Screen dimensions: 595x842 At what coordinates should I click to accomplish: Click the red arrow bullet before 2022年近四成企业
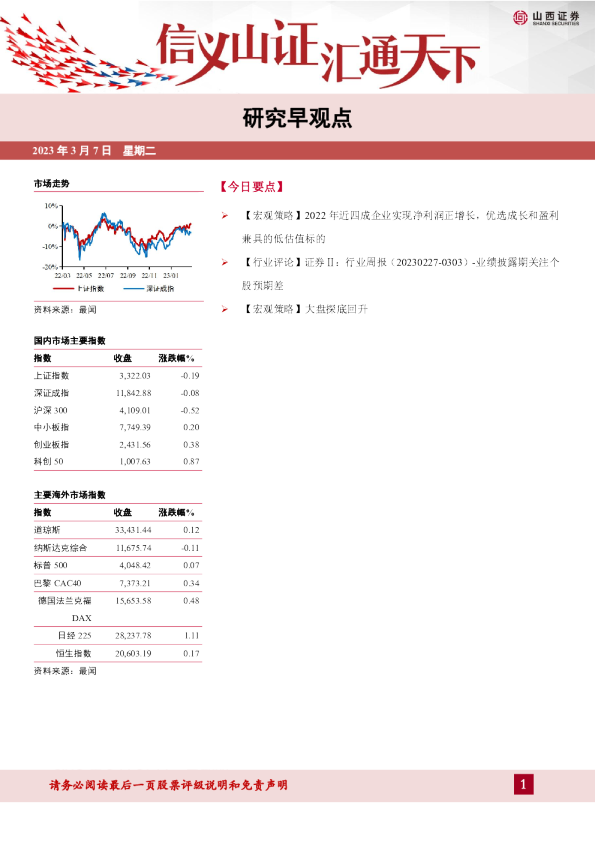(x=225, y=216)
